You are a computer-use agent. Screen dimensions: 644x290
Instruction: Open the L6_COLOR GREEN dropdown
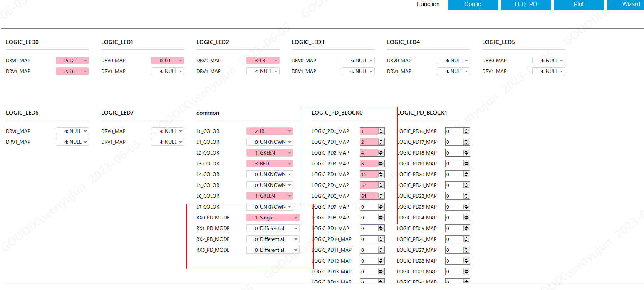point(270,196)
